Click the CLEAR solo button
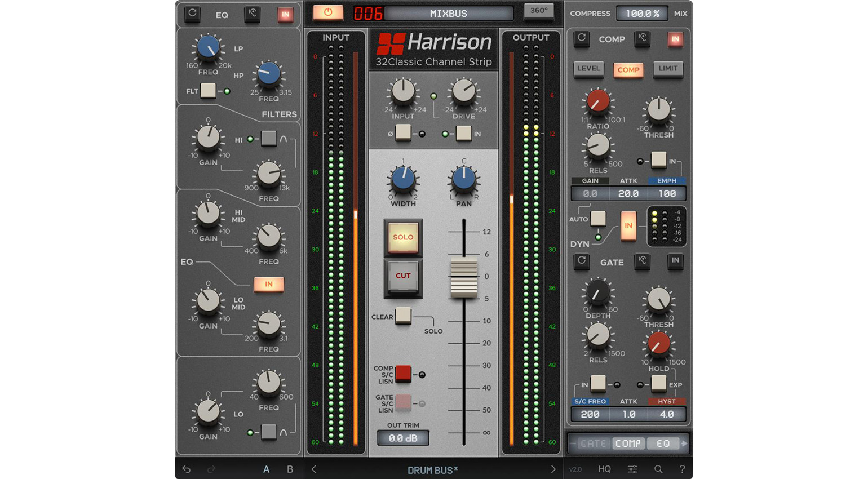 click(x=403, y=316)
